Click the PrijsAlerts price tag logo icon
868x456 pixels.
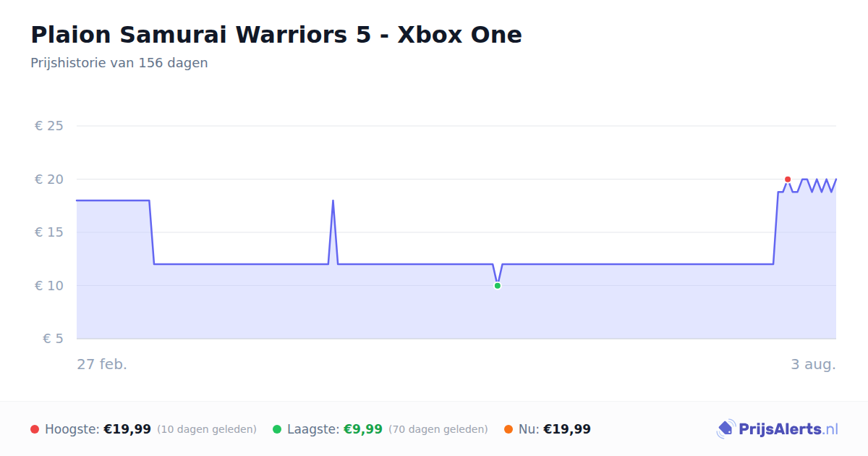(x=726, y=429)
